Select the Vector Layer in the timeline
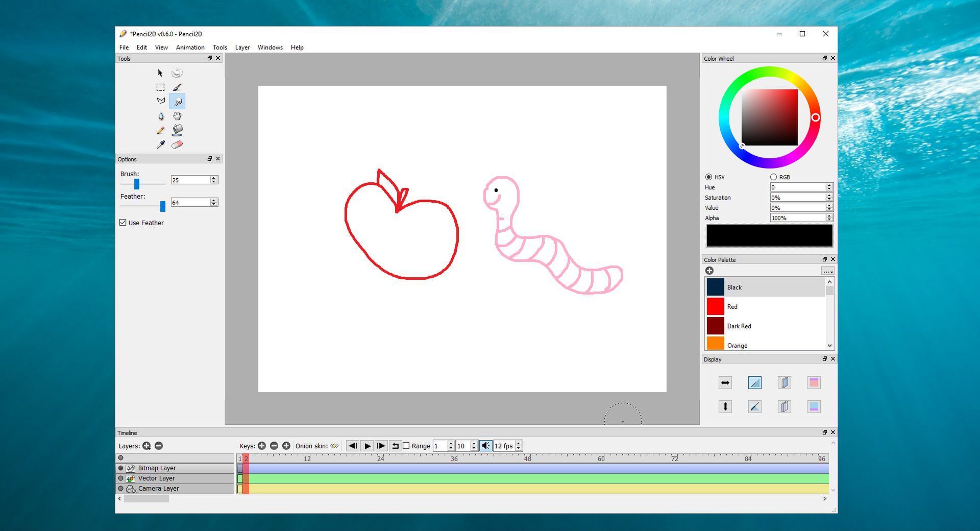980x531 pixels. 157,478
